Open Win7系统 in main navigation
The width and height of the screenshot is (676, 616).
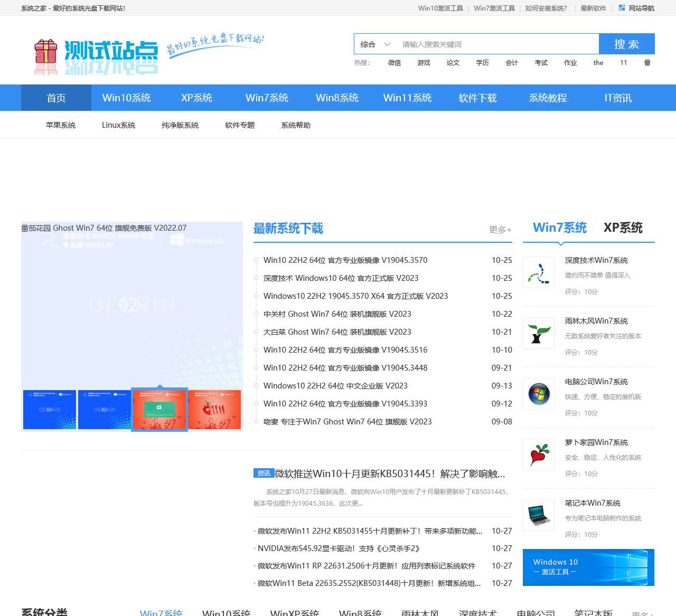(267, 98)
